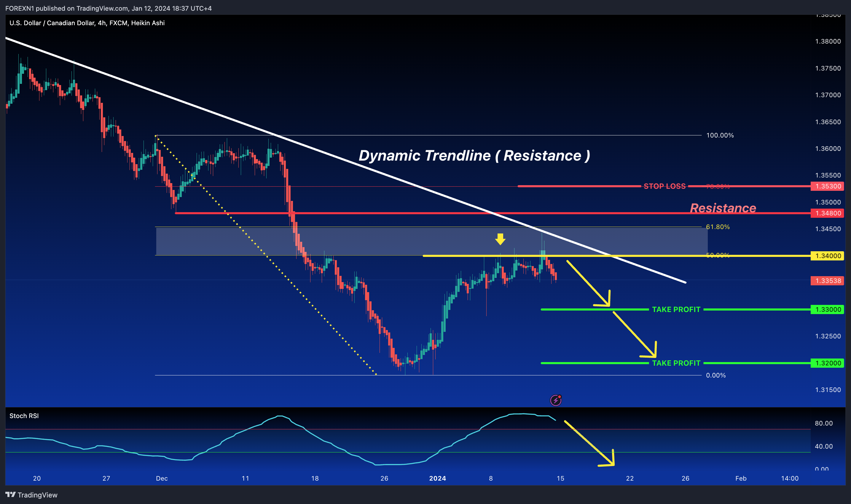This screenshot has width=851, height=504.
Task: Click the current price tag 1.33538
Action: (x=827, y=281)
